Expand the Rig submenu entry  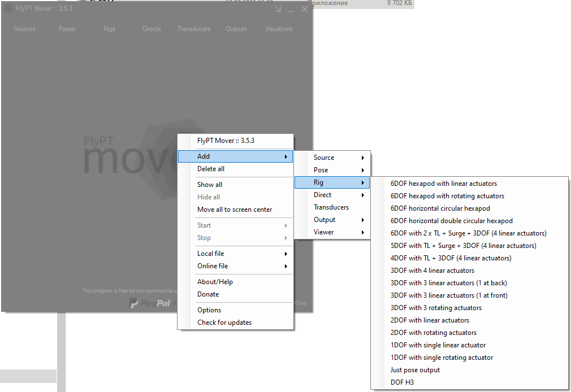click(332, 182)
